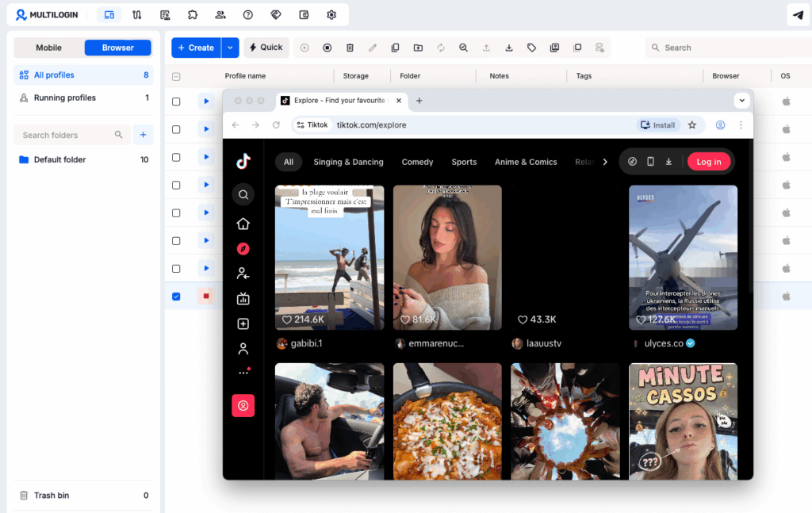Click the red stop button on checked profile
Viewport: 812px width, 513px height.
pos(206,297)
